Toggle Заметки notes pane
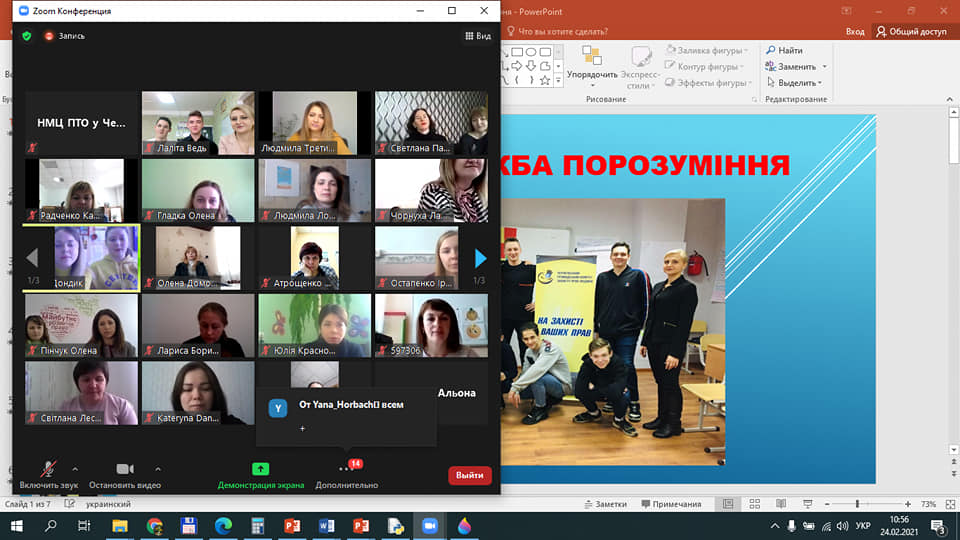Image resolution: width=960 pixels, height=540 pixels. pyautogui.click(x=606, y=504)
